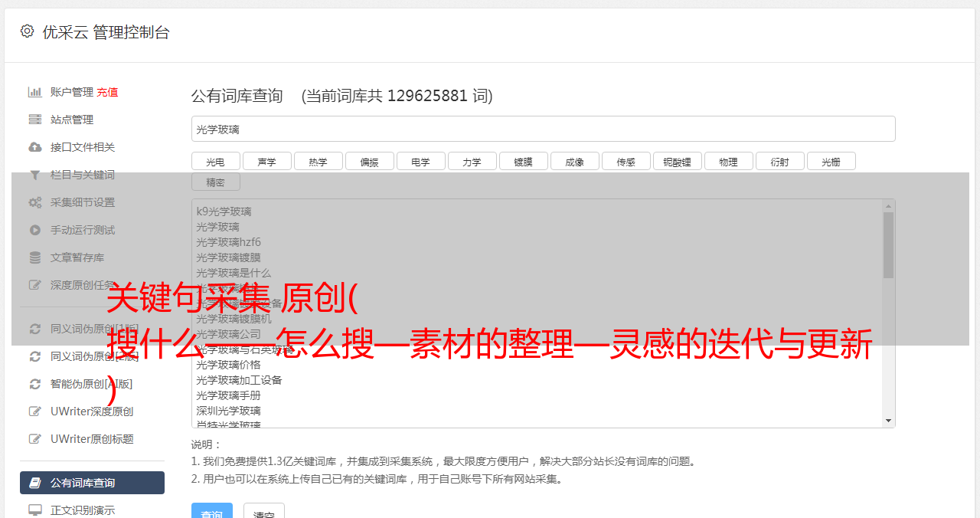Viewport: 980px width, 518px height.
Task: Click the edit icon for 深度原创任务
Action: [35, 285]
